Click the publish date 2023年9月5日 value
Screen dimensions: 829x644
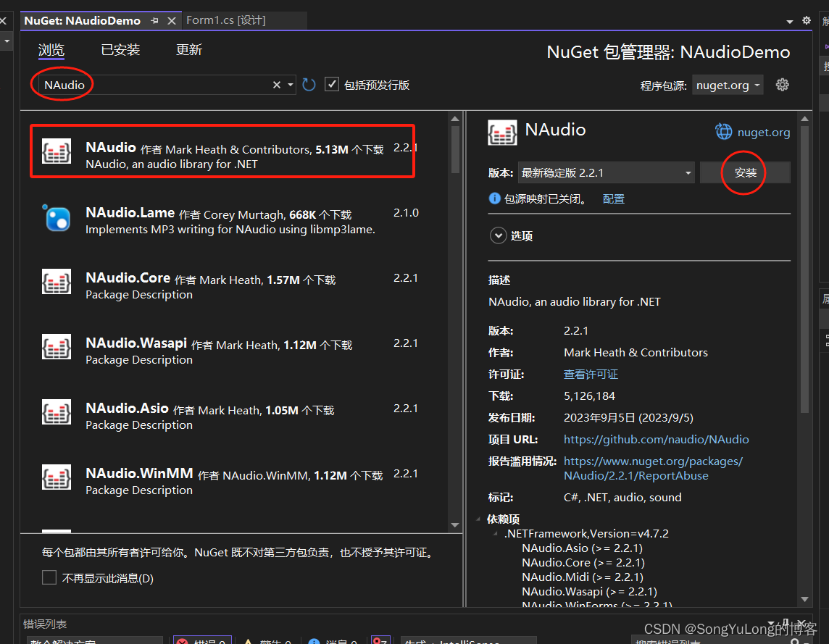click(628, 418)
